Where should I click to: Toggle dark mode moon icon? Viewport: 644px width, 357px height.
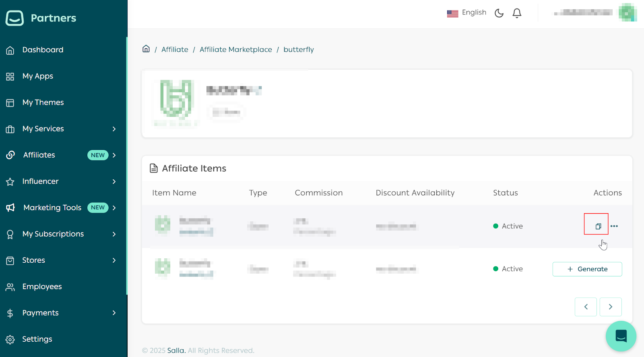point(499,13)
